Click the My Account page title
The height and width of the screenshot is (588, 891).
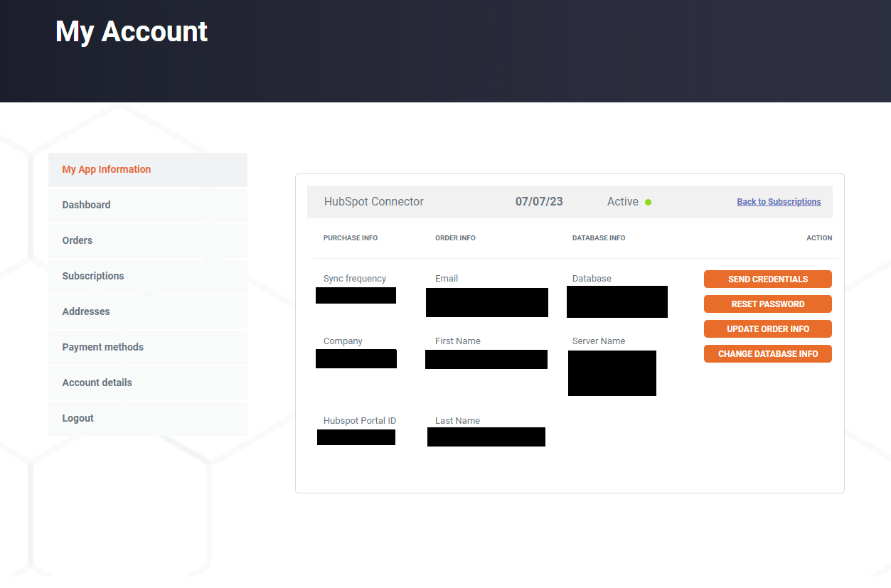pyautogui.click(x=131, y=31)
